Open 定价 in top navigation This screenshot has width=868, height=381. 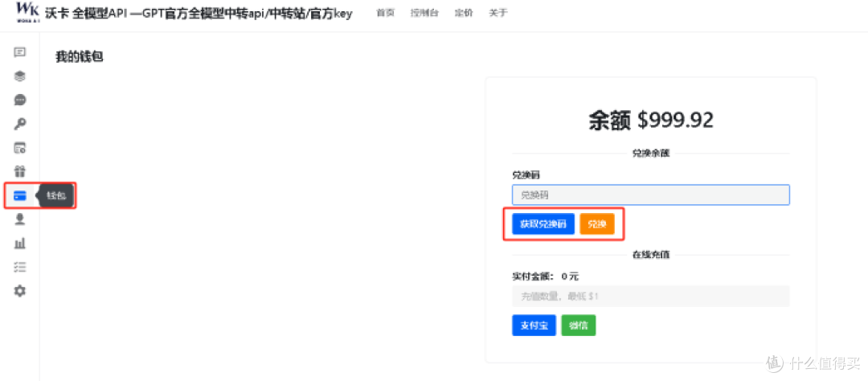[464, 13]
